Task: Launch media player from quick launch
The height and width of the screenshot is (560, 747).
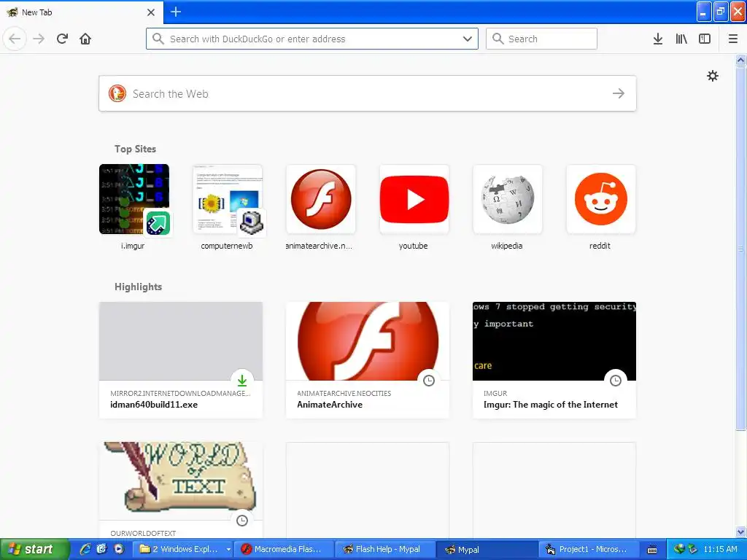Action: point(119,549)
